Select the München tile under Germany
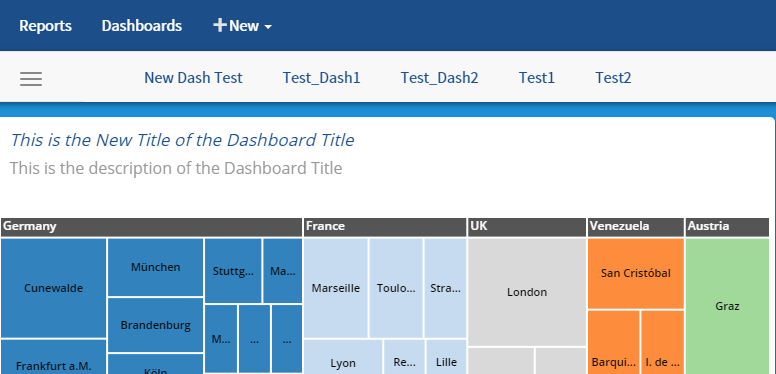 155,267
